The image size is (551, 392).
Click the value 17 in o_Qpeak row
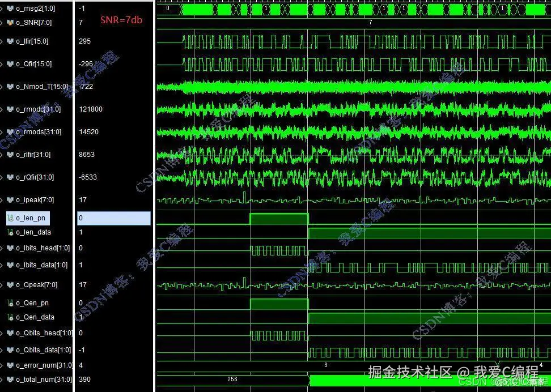tap(83, 285)
